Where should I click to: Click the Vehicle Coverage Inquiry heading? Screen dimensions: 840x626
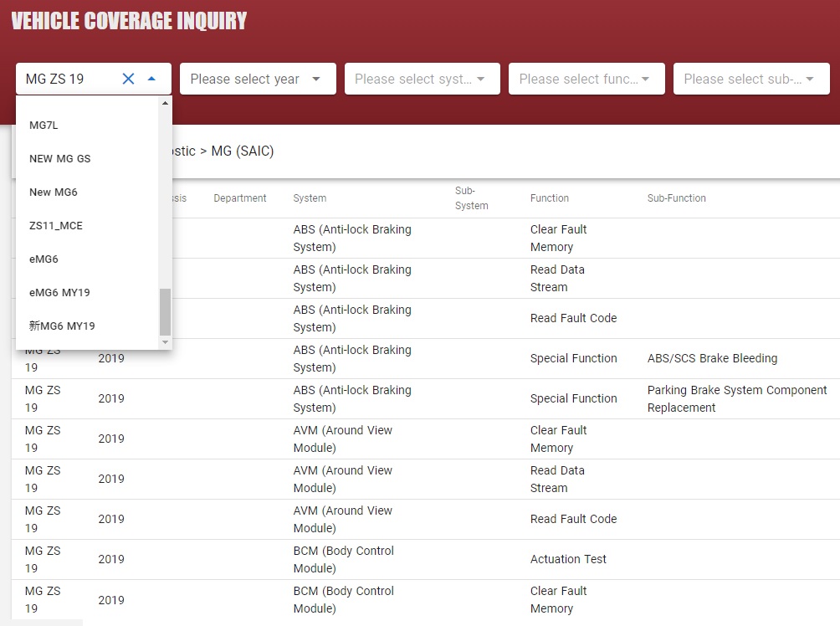point(129,21)
